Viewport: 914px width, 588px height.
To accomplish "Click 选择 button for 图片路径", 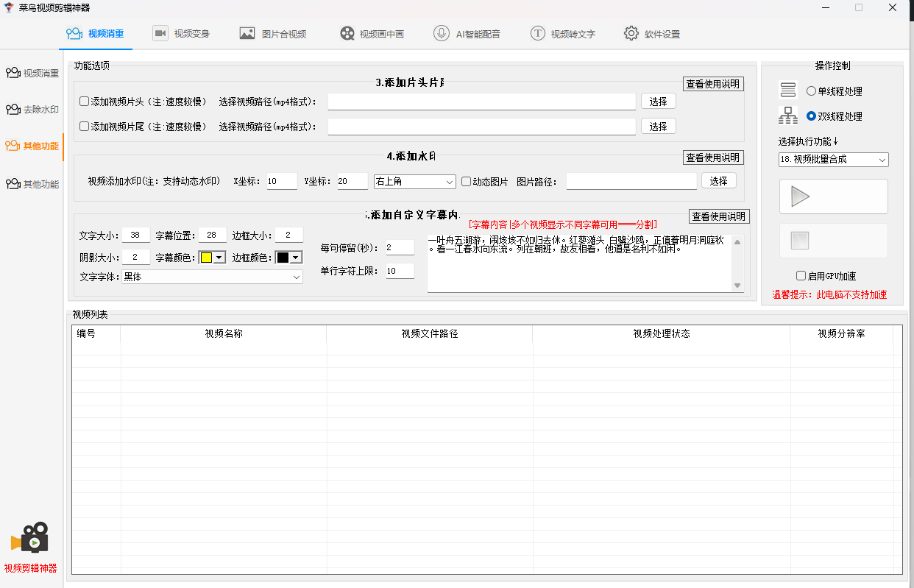I will 718,181.
